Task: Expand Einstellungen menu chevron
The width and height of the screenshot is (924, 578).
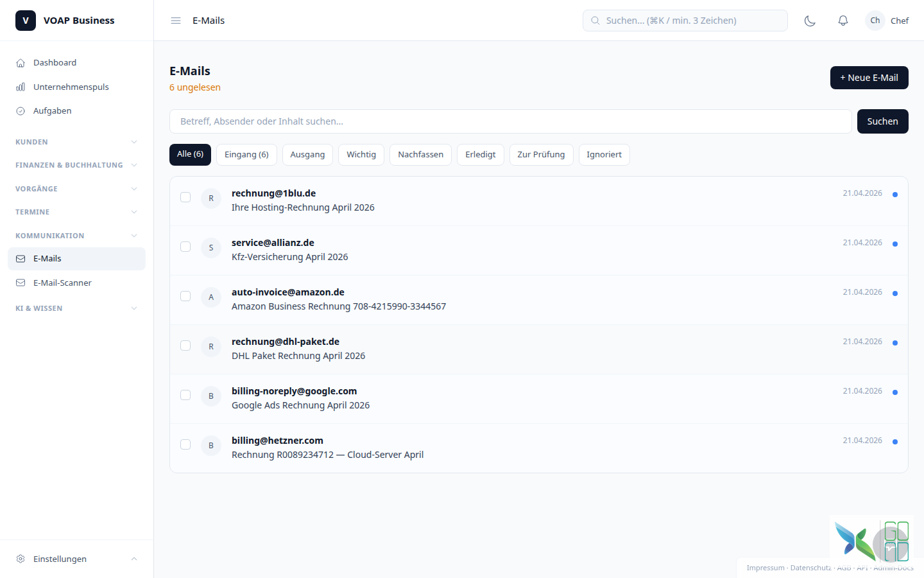Action: coord(134,559)
